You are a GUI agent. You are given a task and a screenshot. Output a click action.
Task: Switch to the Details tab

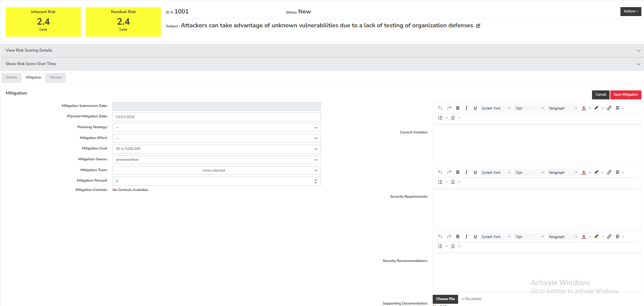coord(12,77)
